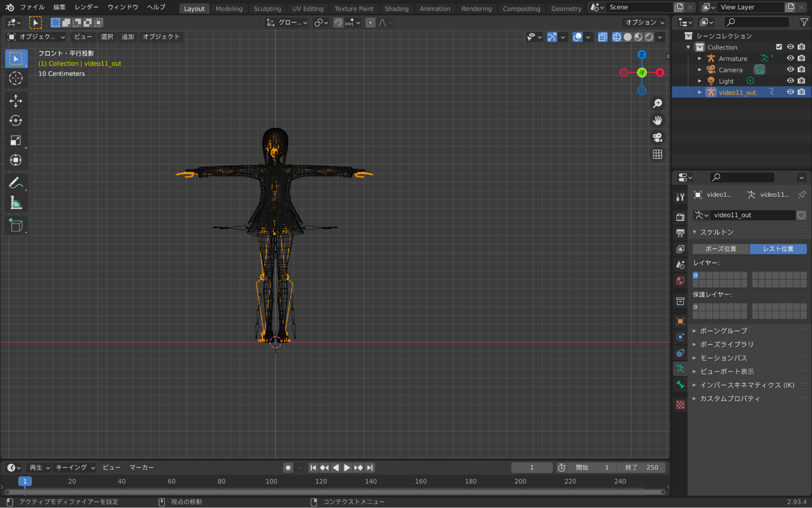Expand the video11_out tree item
The width and height of the screenshot is (812, 508).
coord(699,92)
